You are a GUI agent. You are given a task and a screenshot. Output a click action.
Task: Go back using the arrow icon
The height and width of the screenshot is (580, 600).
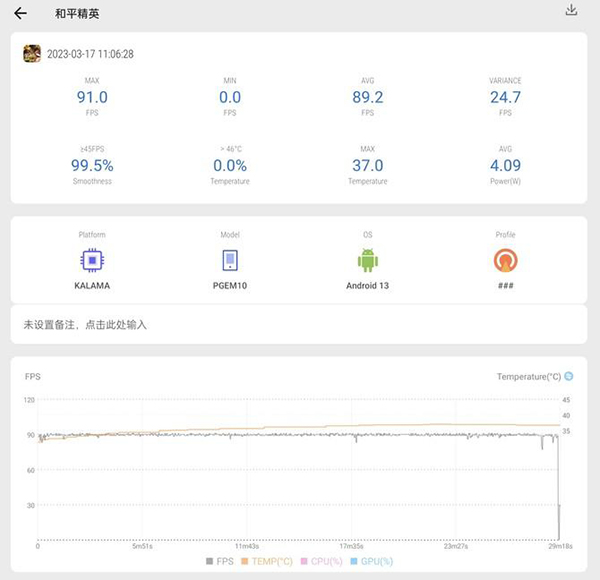pos(20,14)
